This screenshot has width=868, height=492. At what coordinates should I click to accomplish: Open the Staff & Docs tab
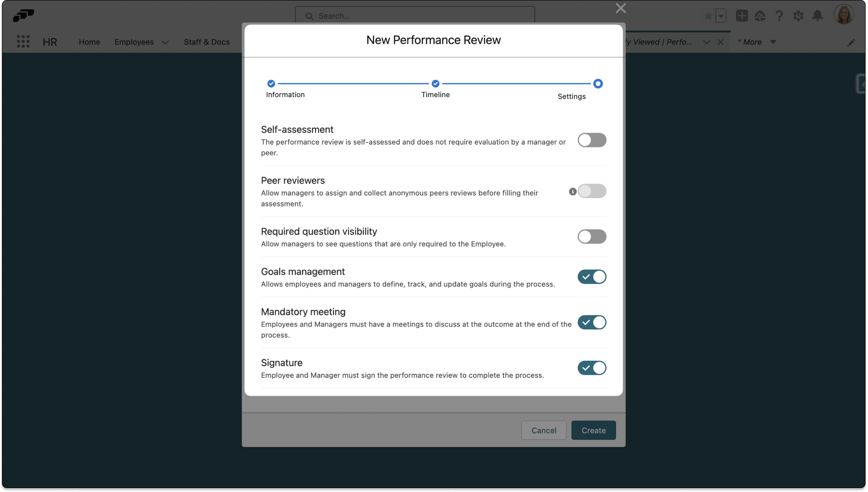tap(207, 42)
